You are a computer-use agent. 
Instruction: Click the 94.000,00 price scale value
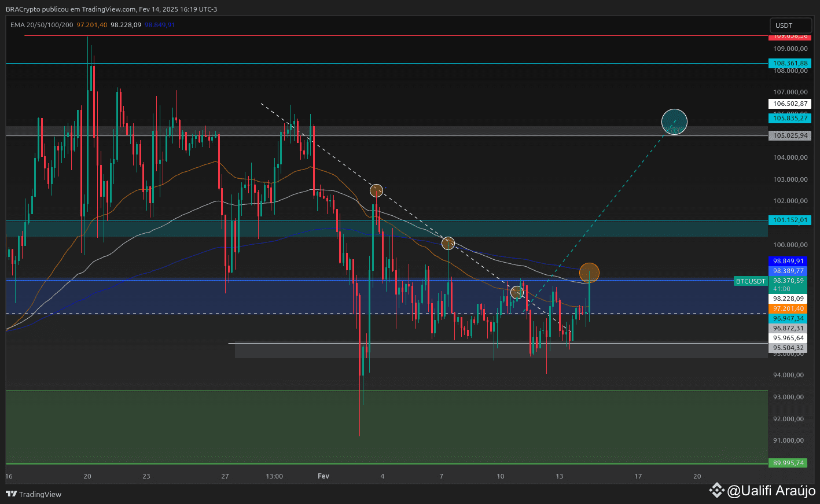point(788,375)
